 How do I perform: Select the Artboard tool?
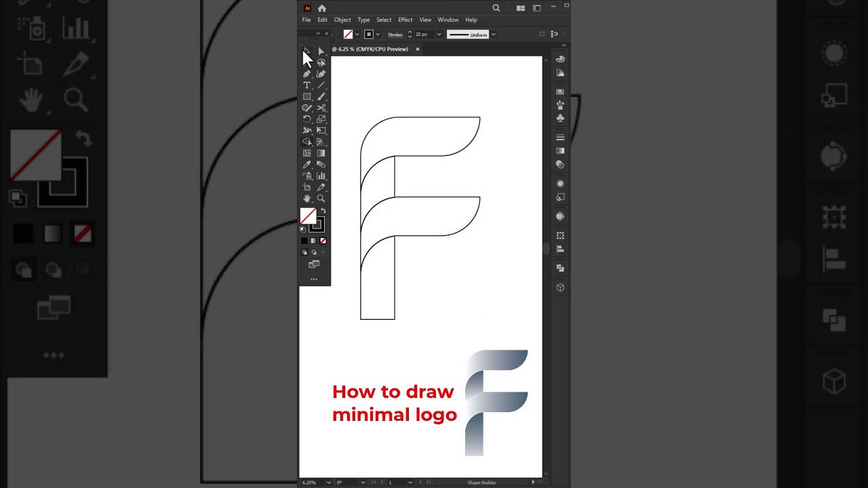[307, 187]
